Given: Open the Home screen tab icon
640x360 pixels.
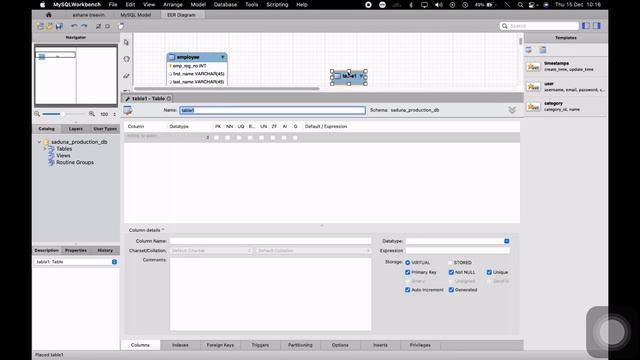Looking at the screenshot, I should point(49,15).
